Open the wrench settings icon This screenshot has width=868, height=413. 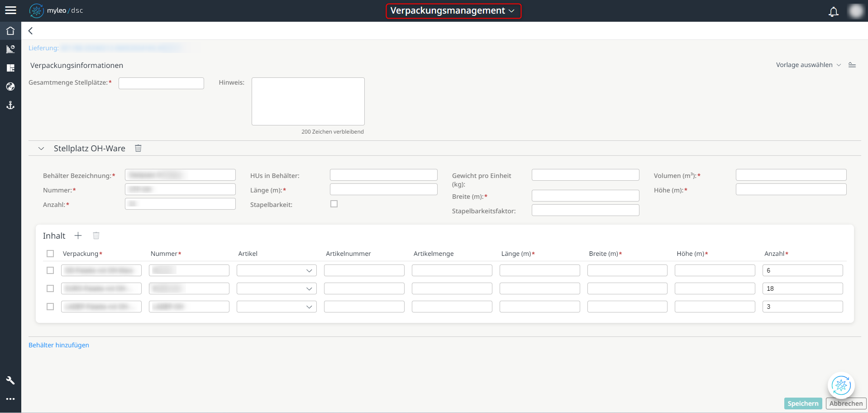tap(10, 380)
